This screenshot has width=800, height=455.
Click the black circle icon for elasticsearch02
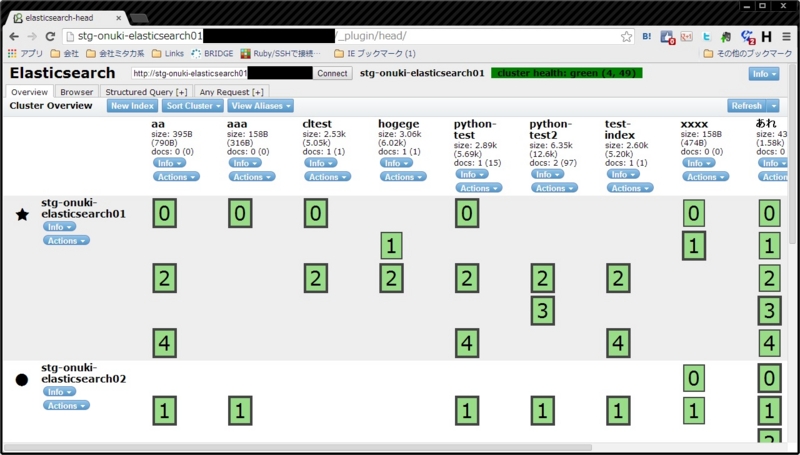point(22,380)
